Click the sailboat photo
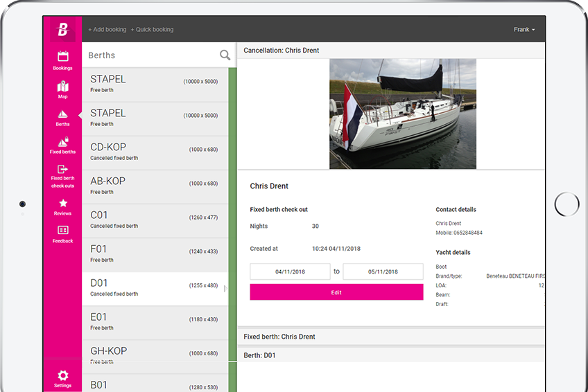588x392 pixels. [x=403, y=114]
